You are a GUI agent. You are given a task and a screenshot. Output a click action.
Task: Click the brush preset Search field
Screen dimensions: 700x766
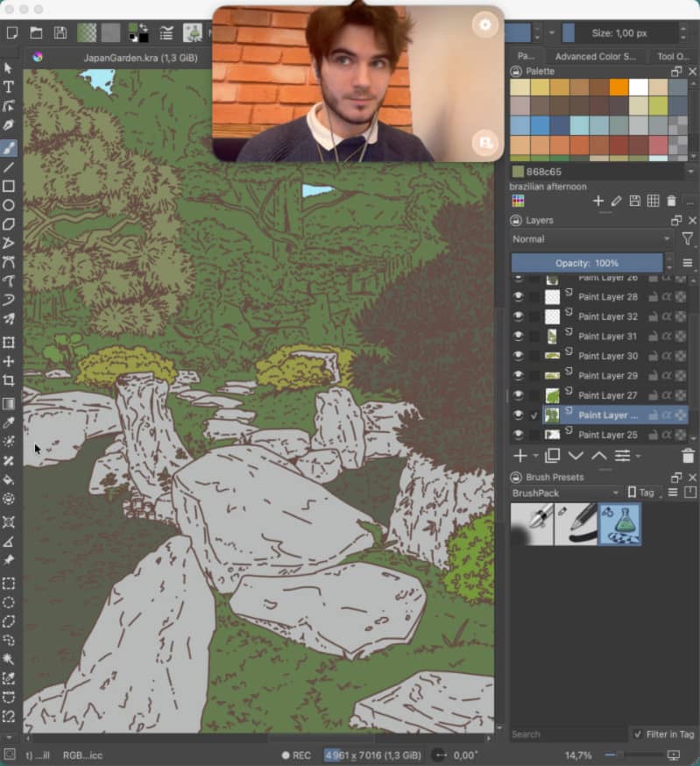click(568, 734)
